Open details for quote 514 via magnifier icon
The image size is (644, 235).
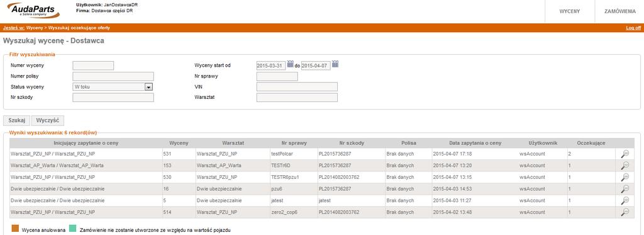(x=625, y=212)
